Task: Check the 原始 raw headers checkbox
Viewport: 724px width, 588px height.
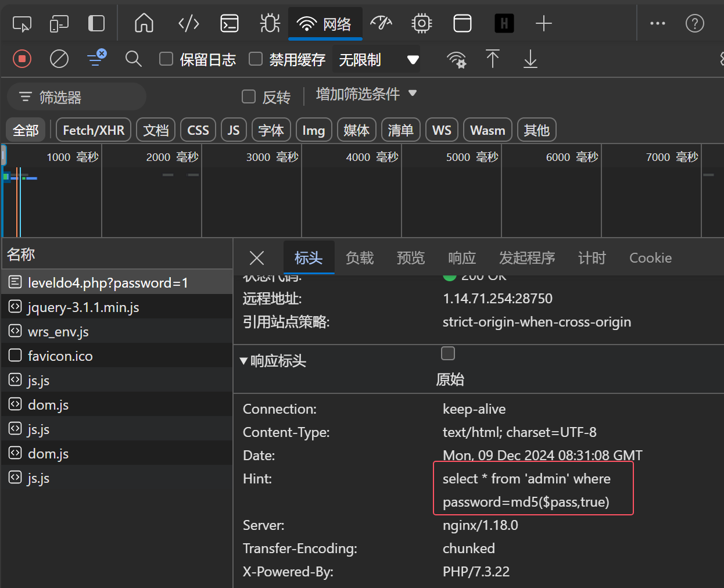Action: (448, 353)
